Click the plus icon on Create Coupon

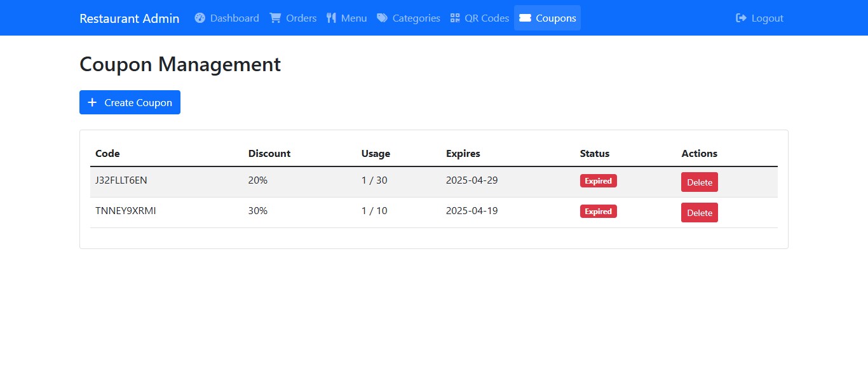coord(92,102)
